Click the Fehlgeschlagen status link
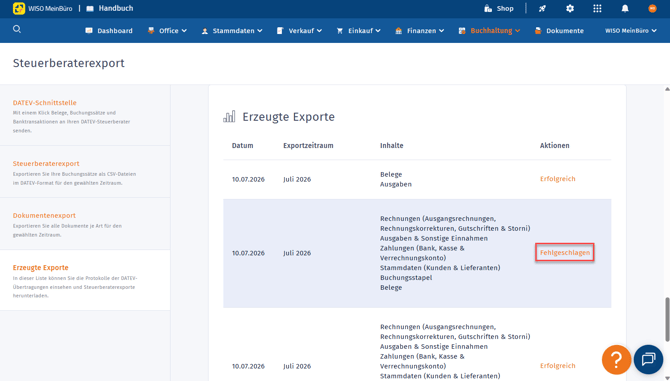This screenshot has height=381, width=670. [x=564, y=253]
